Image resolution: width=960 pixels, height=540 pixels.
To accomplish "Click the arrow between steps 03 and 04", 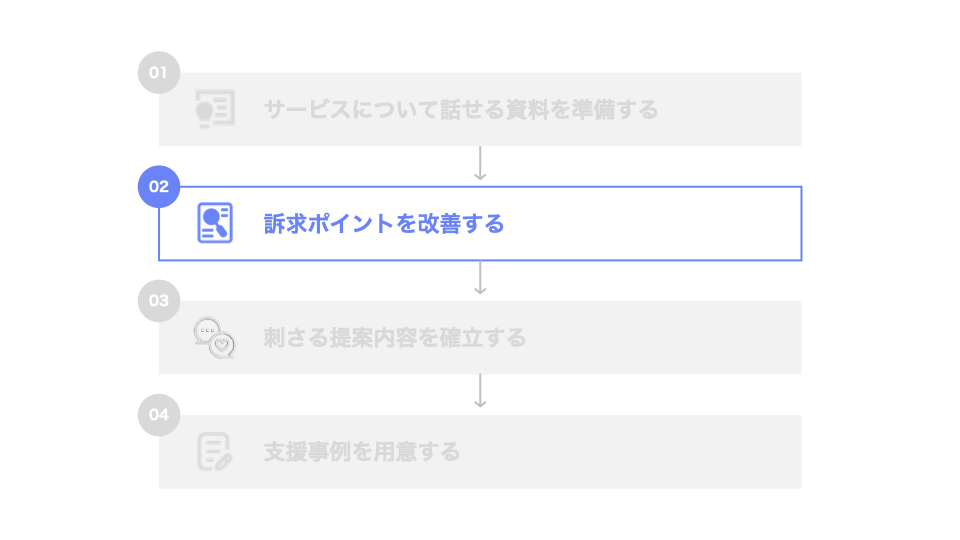I will (480, 392).
